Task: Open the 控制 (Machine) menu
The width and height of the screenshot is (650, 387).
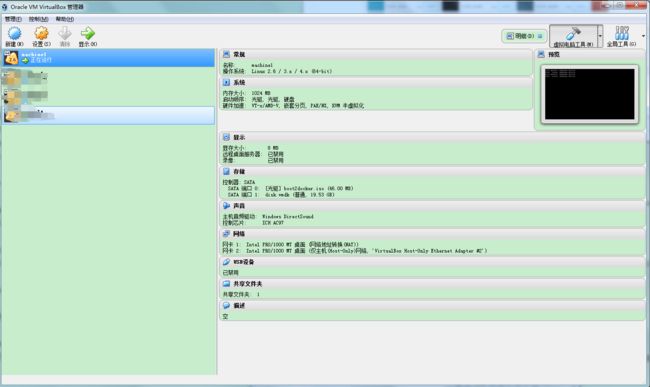Action: 38,19
